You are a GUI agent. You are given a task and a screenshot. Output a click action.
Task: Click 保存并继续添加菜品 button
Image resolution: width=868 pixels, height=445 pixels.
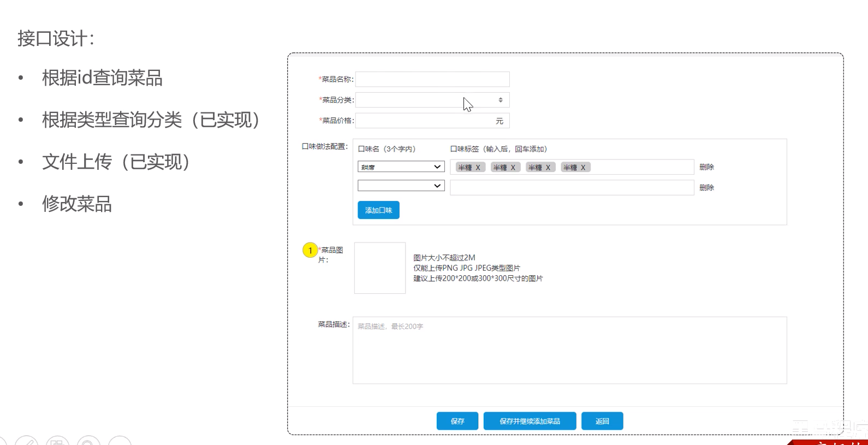530,421
